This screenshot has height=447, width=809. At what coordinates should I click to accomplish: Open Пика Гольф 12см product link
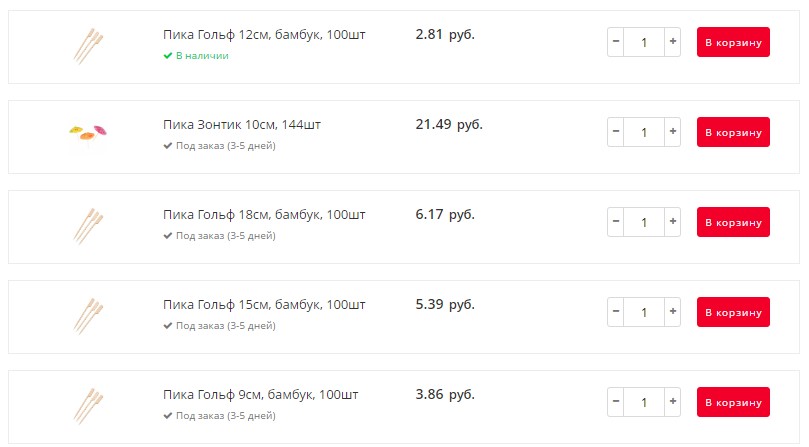pyautogui.click(x=264, y=35)
